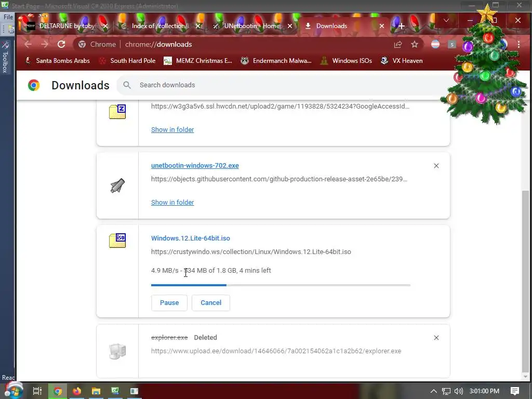532x399 pixels.
Task: Open Endermanch Malware bookmark
Action: pos(276,61)
